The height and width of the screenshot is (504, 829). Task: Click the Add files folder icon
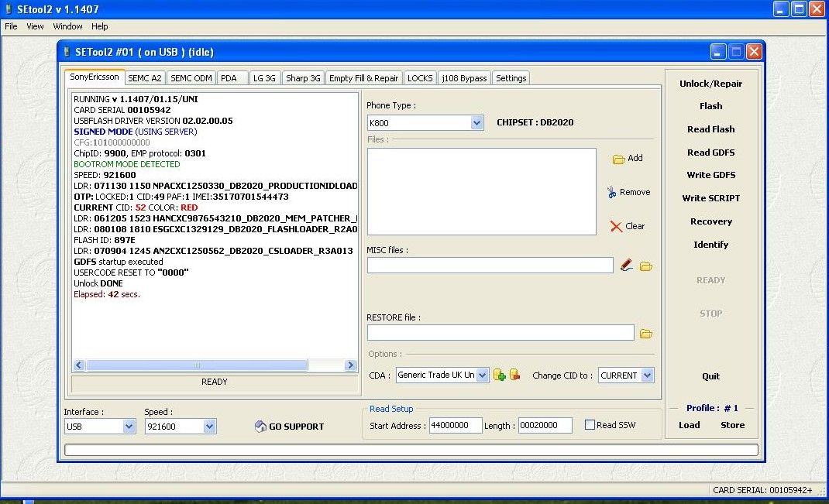618,159
